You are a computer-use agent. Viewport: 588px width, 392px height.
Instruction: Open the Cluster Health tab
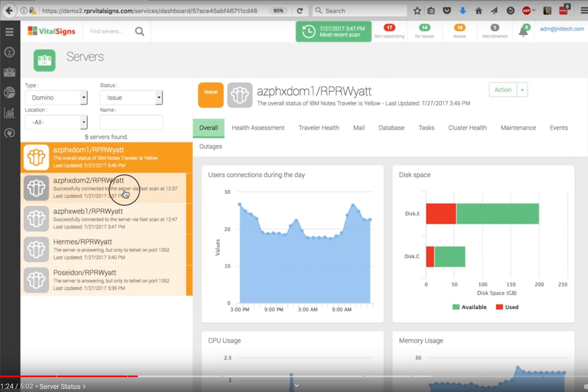[467, 128]
